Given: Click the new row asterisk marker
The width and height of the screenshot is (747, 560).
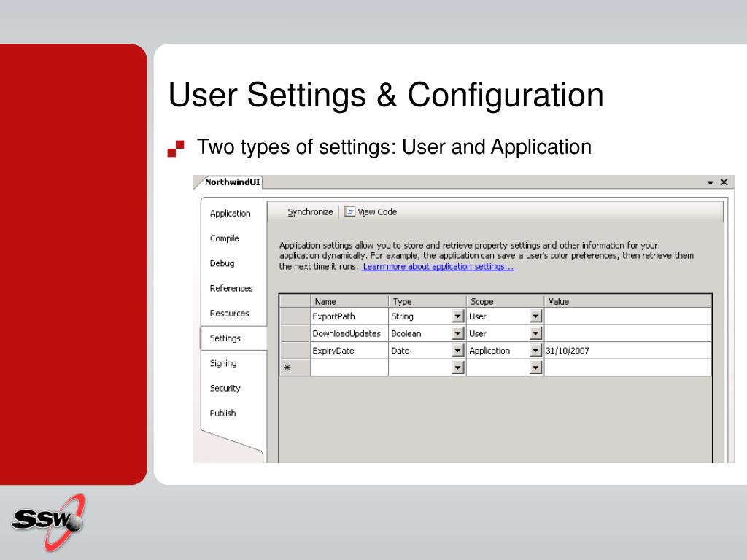Looking at the screenshot, I should (x=287, y=367).
